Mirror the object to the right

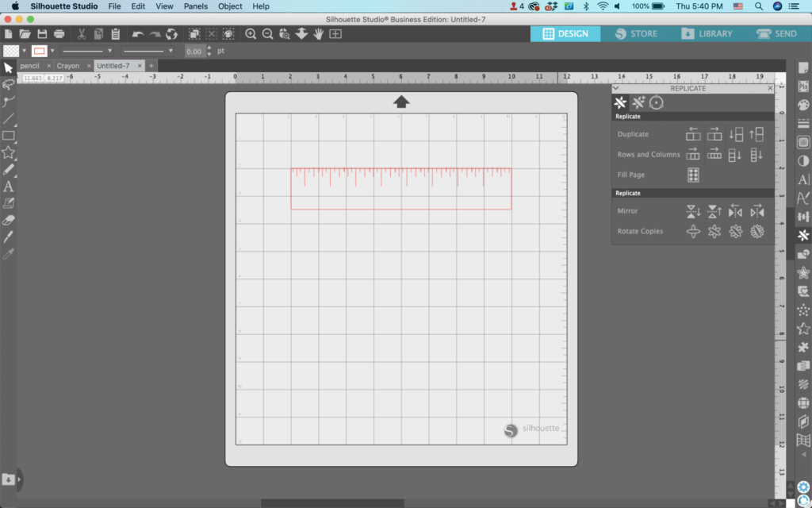(x=756, y=211)
